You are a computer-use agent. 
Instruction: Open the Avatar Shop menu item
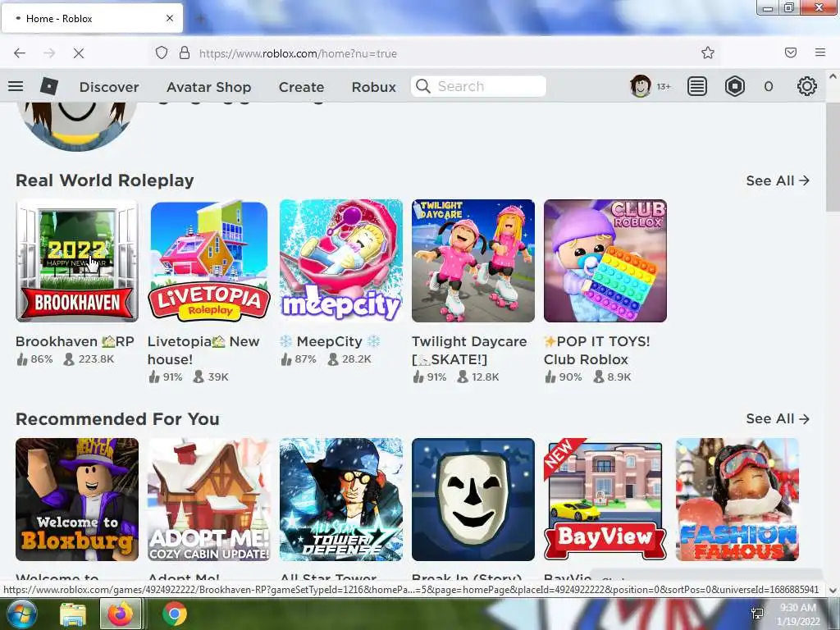(209, 87)
